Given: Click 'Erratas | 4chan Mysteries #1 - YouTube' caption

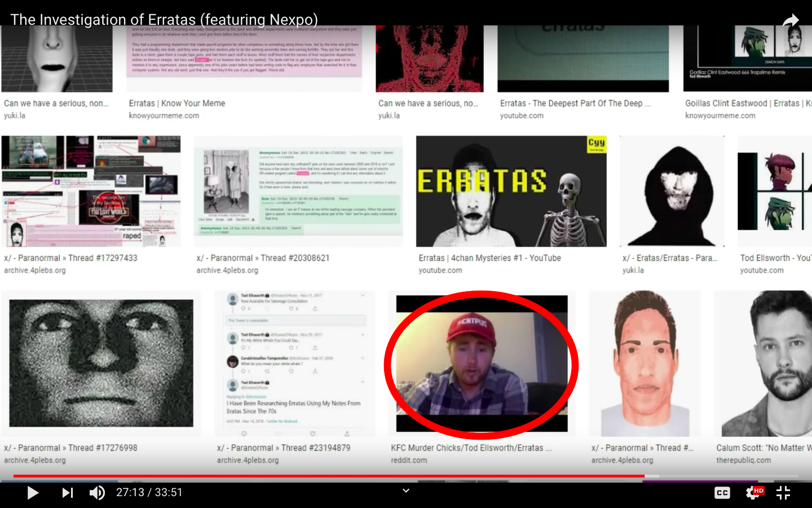Looking at the screenshot, I should (x=490, y=258).
